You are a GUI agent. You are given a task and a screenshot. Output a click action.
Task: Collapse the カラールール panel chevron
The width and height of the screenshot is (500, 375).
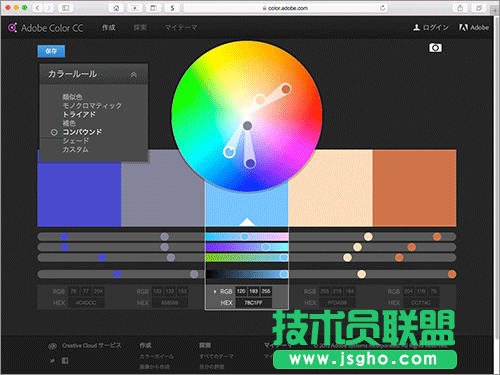[134, 74]
